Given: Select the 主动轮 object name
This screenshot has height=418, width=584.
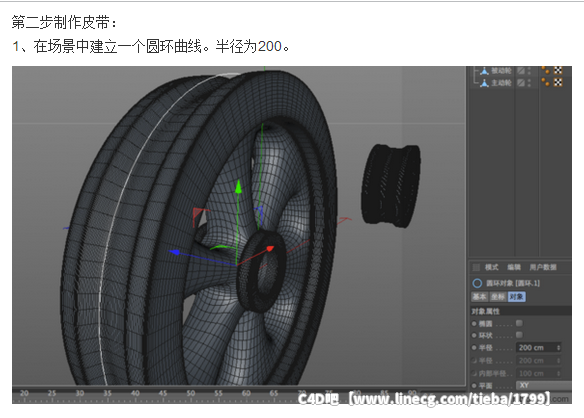Looking at the screenshot, I should tap(501, 83).
